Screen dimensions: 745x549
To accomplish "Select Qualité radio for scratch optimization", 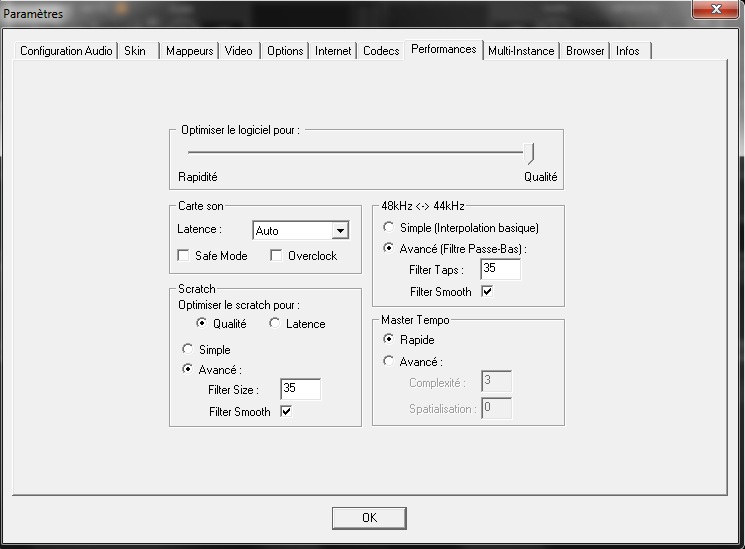I will [x=202, y=324].
